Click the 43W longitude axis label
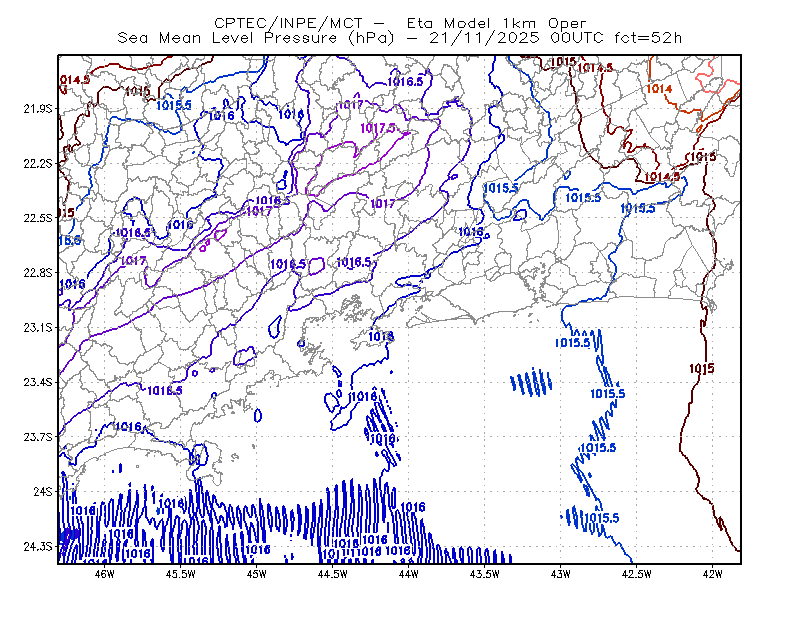The width and height of the screenshot is (800, 618). coord(560,574)
